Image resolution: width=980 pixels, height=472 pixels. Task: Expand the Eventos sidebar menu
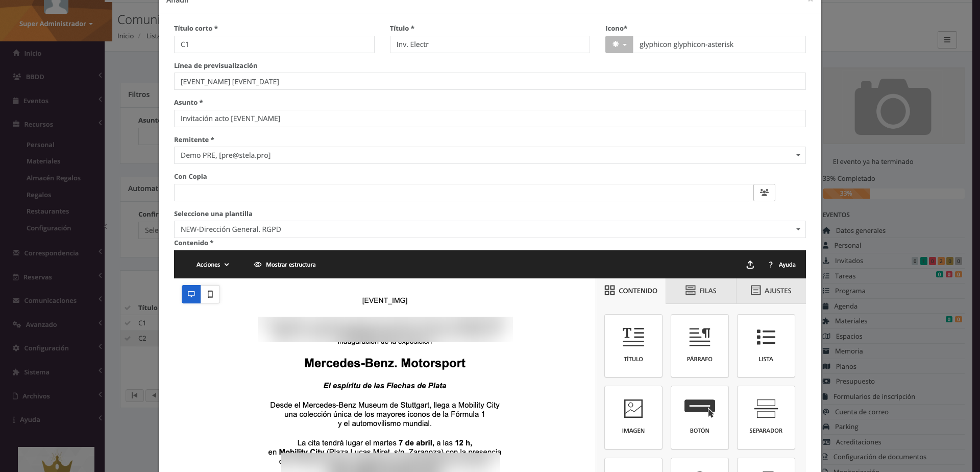52,101
